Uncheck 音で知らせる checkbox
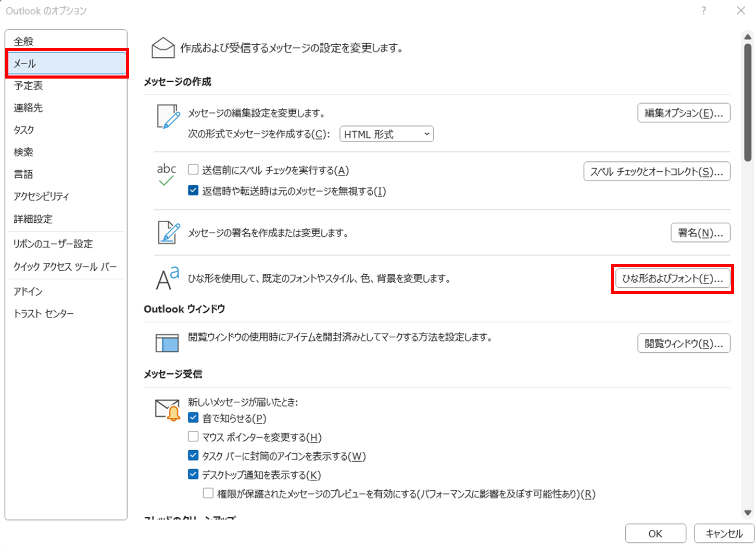Viewport: 756px width, 547px height. [193, 418]
